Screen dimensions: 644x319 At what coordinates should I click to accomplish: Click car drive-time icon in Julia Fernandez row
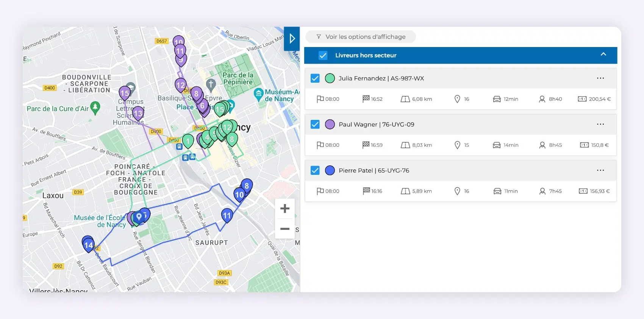[x=497, y=99]
